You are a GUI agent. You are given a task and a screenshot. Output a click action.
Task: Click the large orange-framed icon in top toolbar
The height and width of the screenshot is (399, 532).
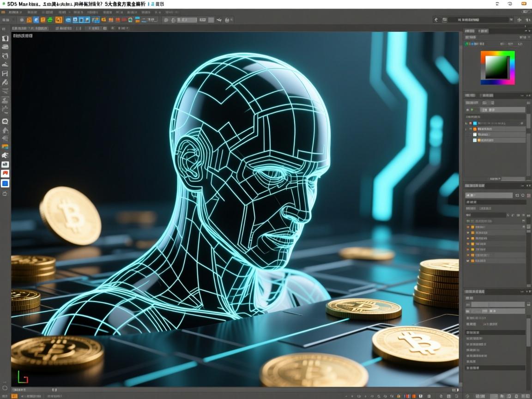click(x=59, y=20)
